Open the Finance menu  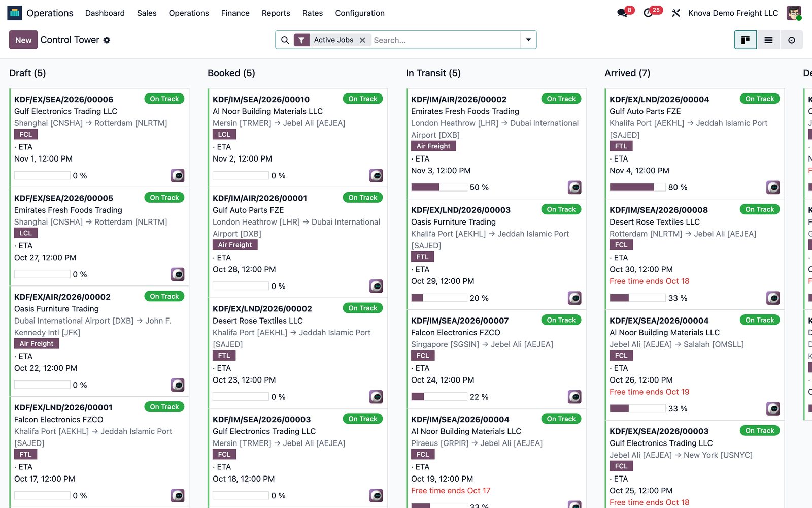point(235,13)
